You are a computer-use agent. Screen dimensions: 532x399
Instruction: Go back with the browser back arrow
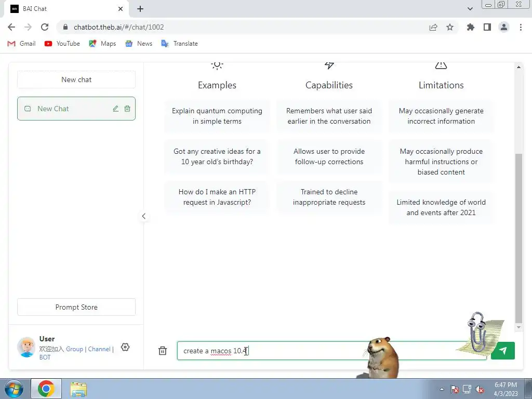pyautogui.click(x=11, y=27)
